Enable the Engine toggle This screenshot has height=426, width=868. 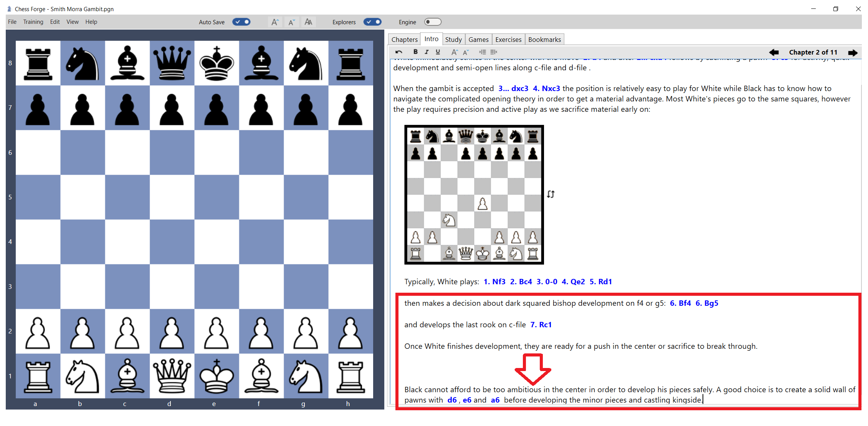tap(433, 22)
